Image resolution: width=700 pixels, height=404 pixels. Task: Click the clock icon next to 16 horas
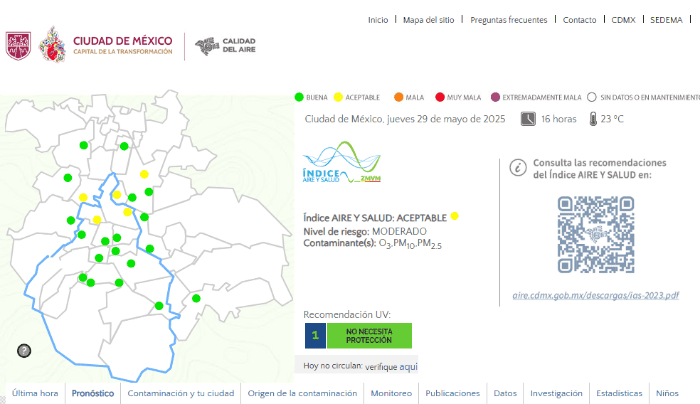[527, 119]
